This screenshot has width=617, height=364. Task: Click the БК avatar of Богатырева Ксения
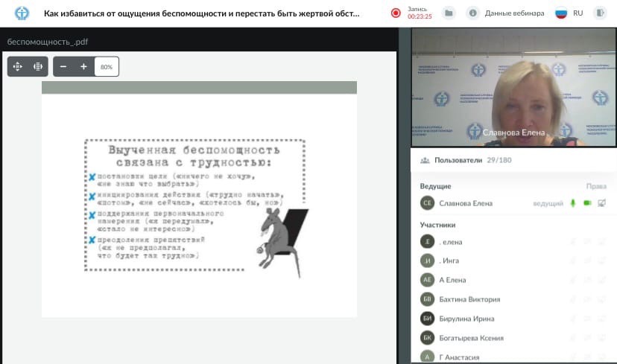(x=427, y=338)
